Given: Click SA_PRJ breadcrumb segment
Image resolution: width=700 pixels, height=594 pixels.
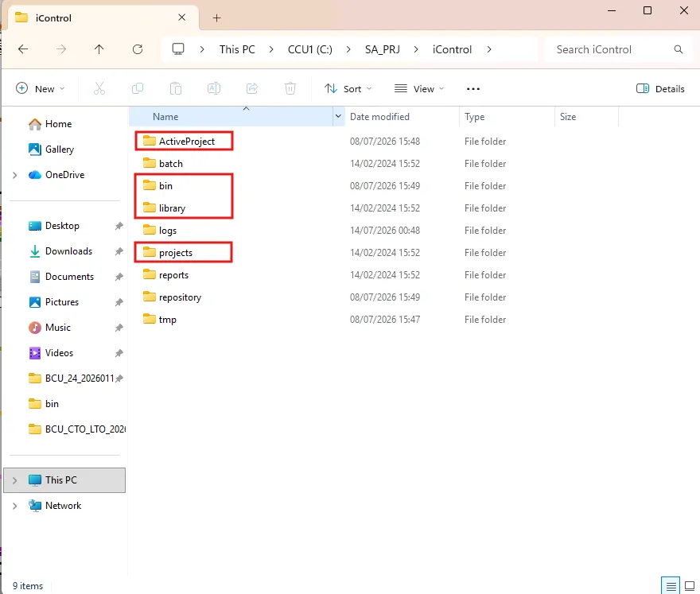Looking at the screenshot, I should pos(382,49).
